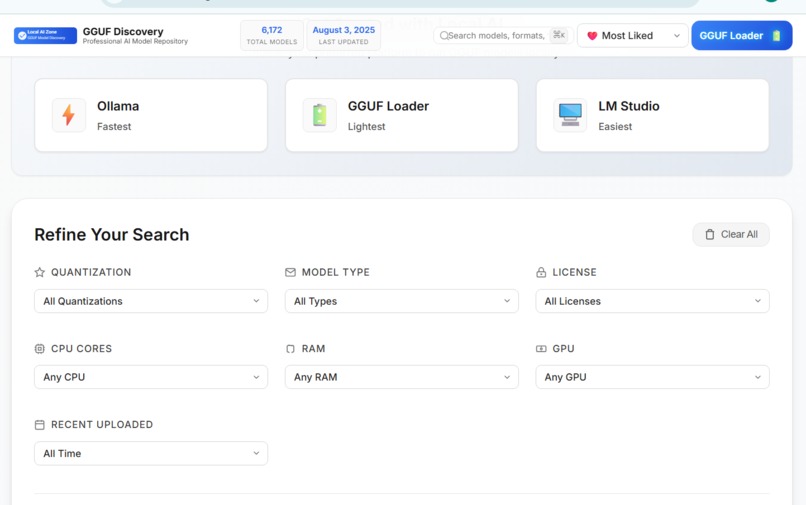
Task: Click the blue GGUF Loader header button
Action: point(742,35)
